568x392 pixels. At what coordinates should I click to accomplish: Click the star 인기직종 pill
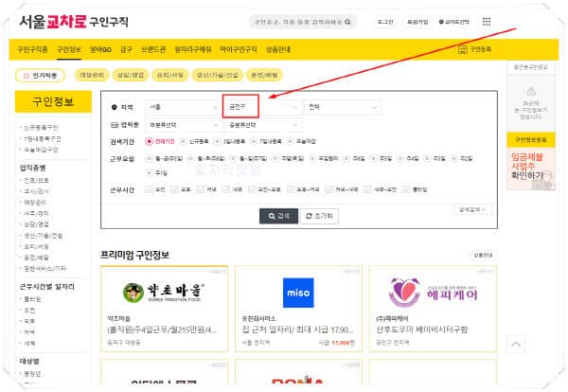click(40, 76)
